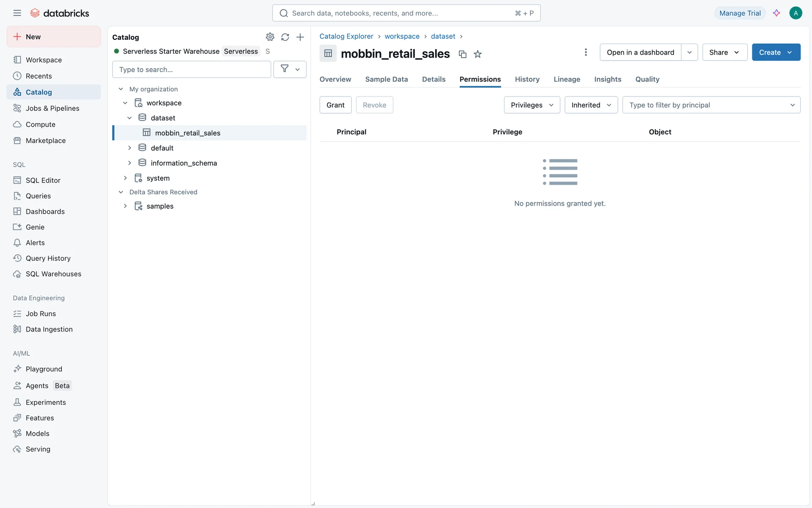Open SQL Editor from the sidebar
This screenshot has width=812, height=508.
[43, 180]
